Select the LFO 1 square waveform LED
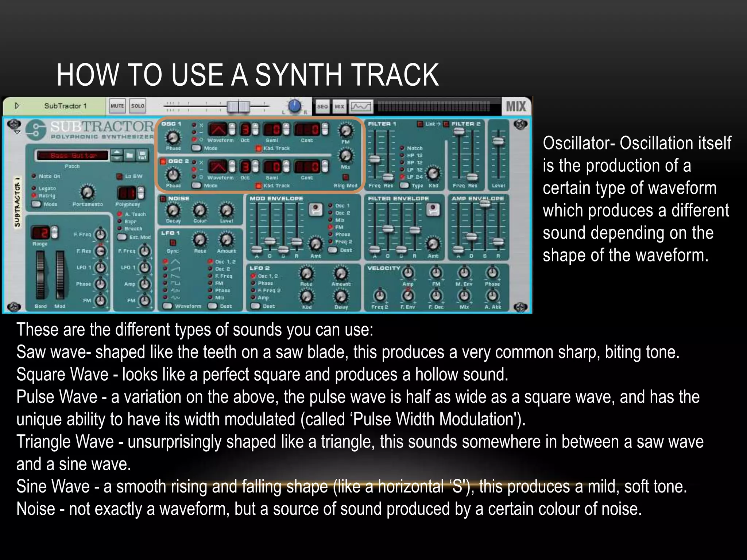The height and width of the screenshot is (560, 747). pos(165,283)
